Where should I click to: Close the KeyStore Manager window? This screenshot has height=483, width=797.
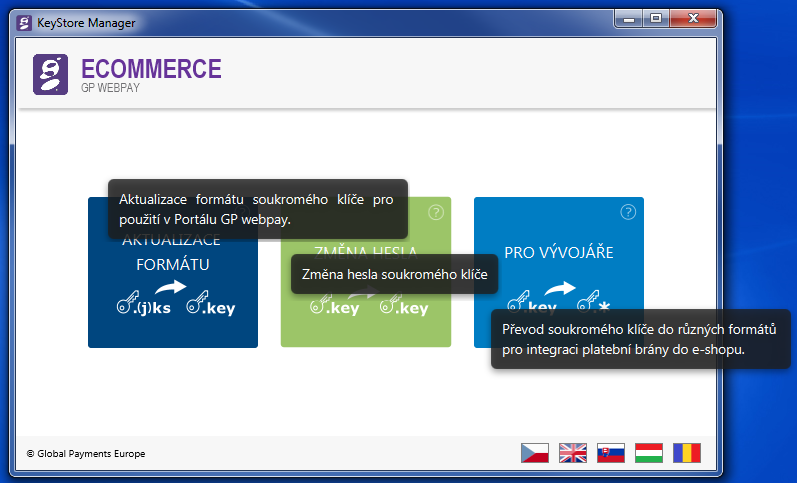[693, 19]
